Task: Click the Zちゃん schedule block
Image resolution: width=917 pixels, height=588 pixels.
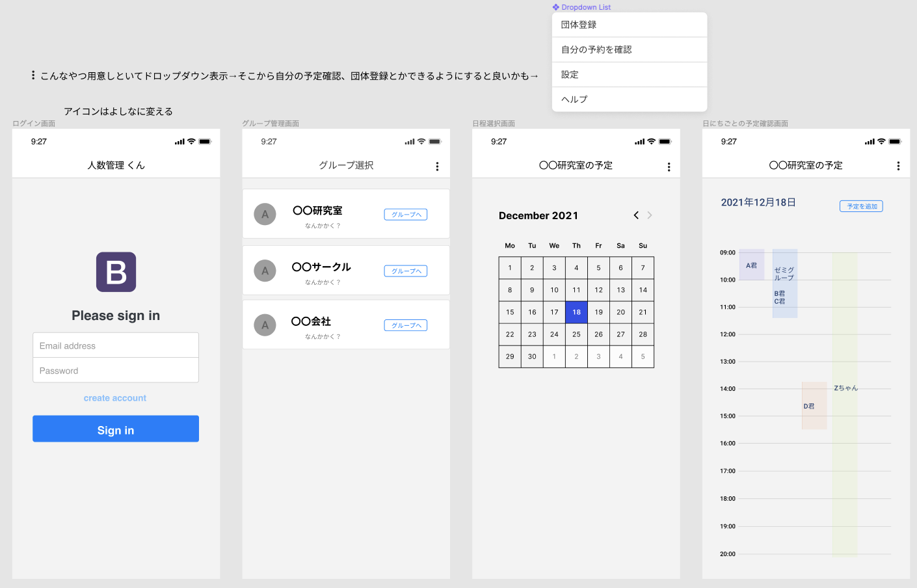Action: (845, 405)
